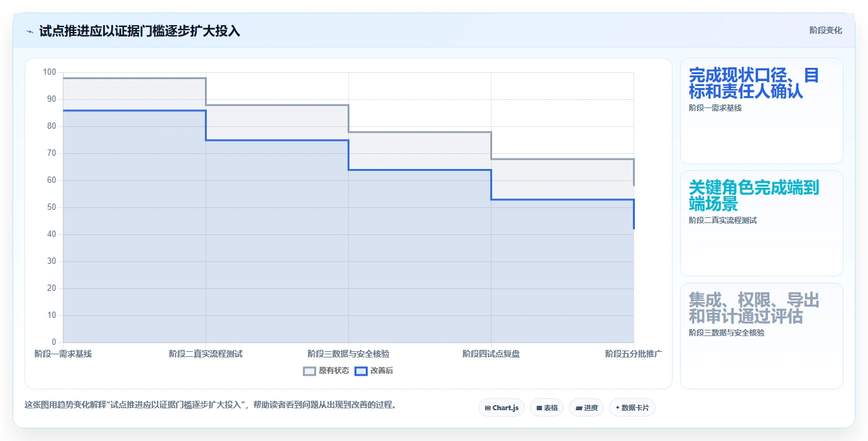Image resolution: width=868 pixels, height=441 pixels.
Task: Click the 数据卡片 tag chip
Action: (632, 408)
